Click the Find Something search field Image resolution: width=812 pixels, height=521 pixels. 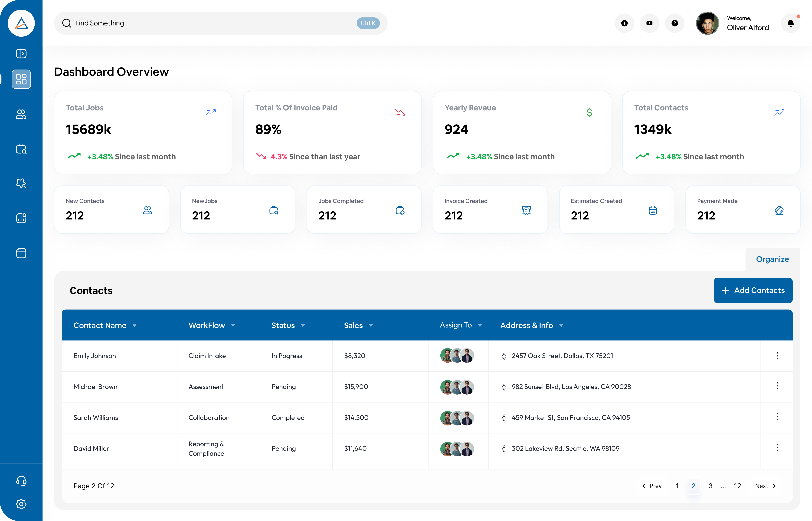click(x=210, y=23)
